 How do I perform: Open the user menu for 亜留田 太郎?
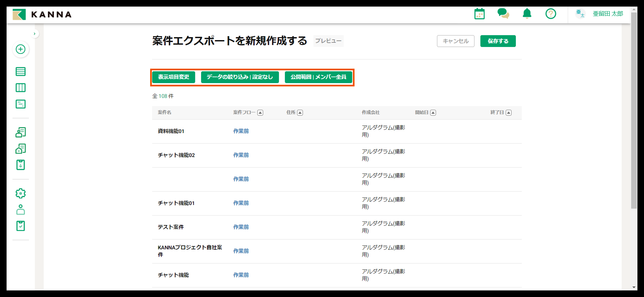tap(608, 14)
